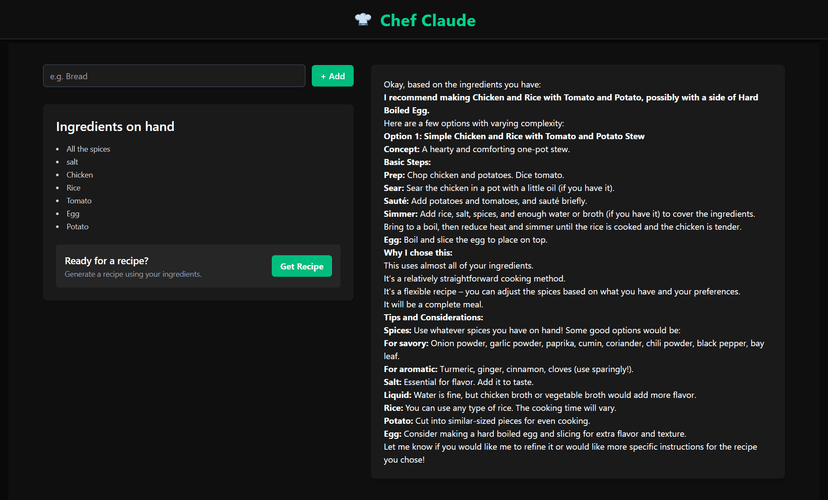Image resolution: width=828 pixels, height=500 pixels.
Task: Click the "Tomato" list item
Action: [x=79, y=201]
